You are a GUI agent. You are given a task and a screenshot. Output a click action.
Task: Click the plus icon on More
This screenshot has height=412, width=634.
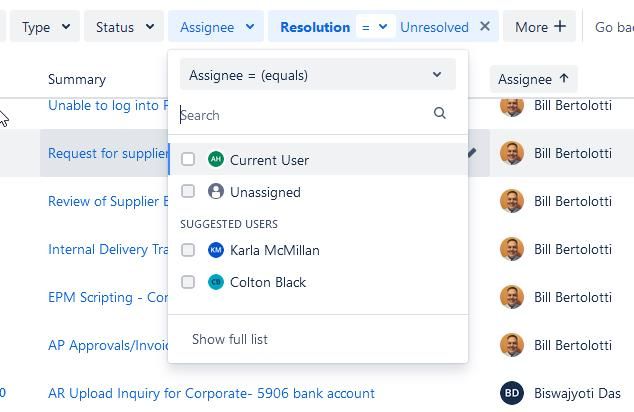pos(560,26)
